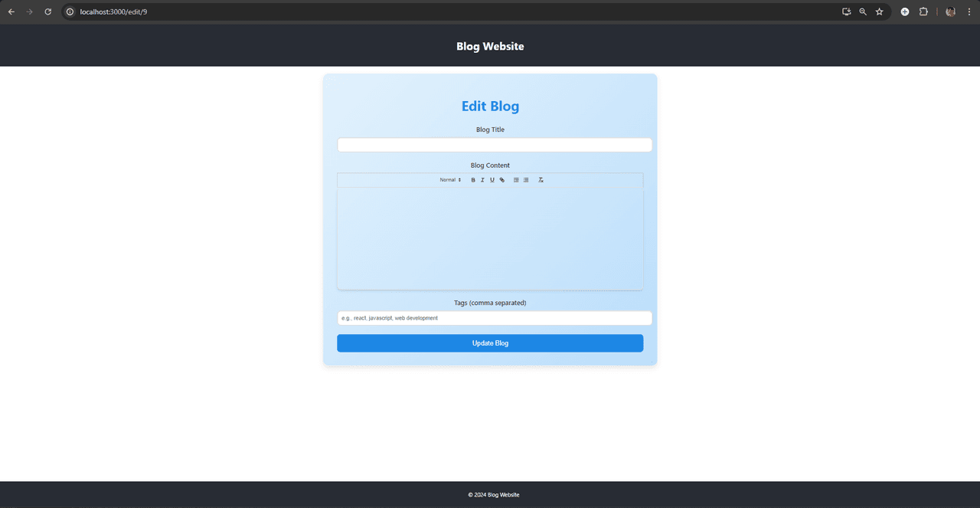
Task: Go back with browser back arrow
Action: [x=11, y=11]
